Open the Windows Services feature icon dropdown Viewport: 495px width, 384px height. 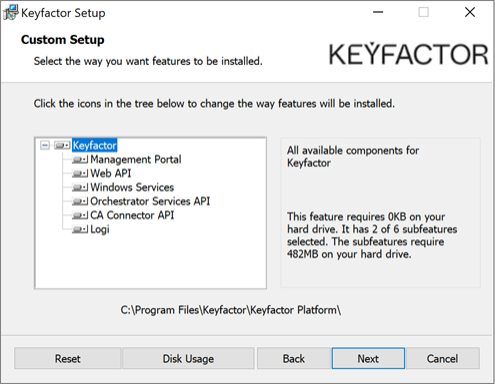[x=80, y=188]
